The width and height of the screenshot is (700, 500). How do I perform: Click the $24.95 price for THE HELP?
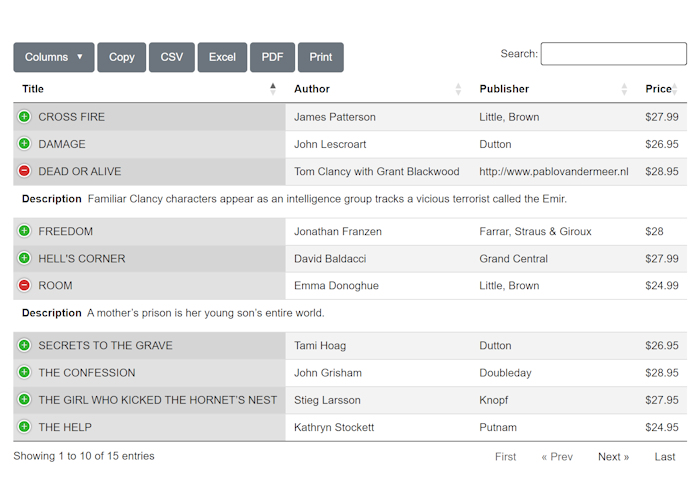[662, 427]
